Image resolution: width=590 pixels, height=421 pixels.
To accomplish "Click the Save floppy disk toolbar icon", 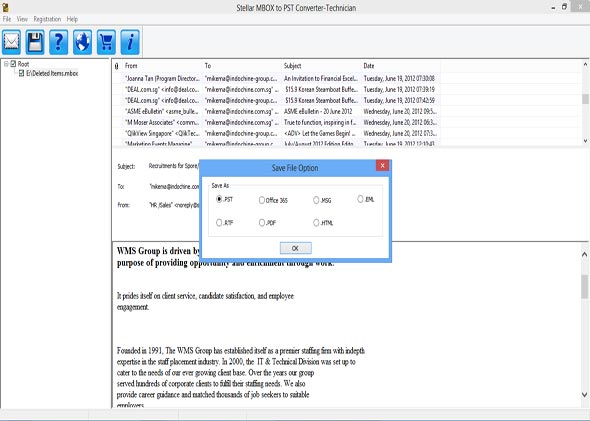I will coord(35,42).
